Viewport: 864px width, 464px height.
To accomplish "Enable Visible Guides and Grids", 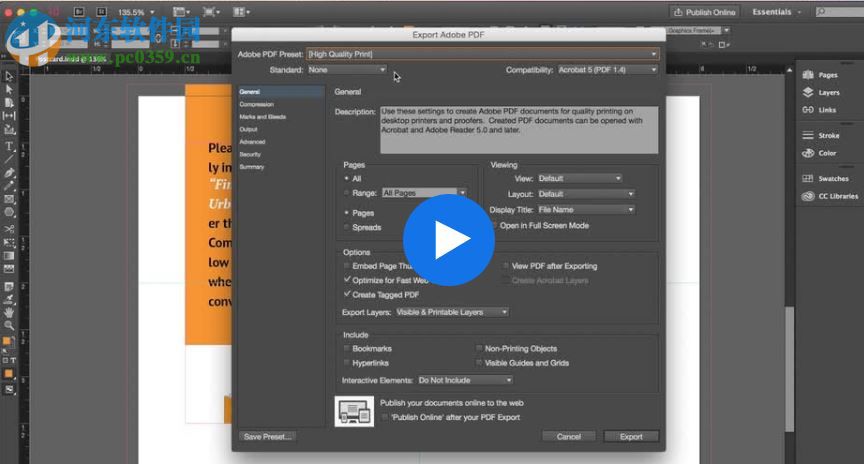I will 479,363.
